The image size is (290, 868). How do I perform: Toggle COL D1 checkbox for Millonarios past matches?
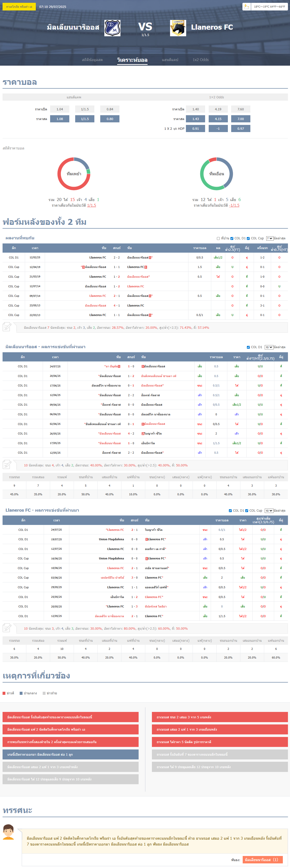tap(248, 347)
